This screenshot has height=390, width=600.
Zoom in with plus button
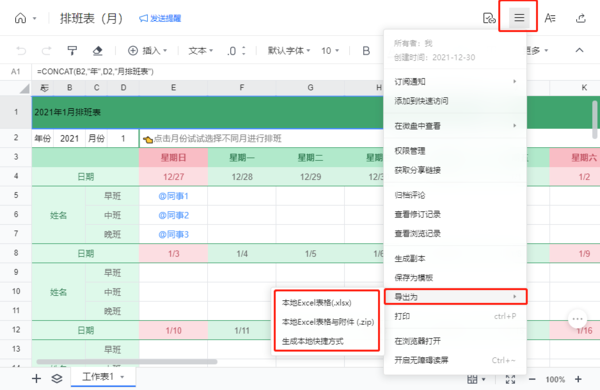tap(578, 379)
